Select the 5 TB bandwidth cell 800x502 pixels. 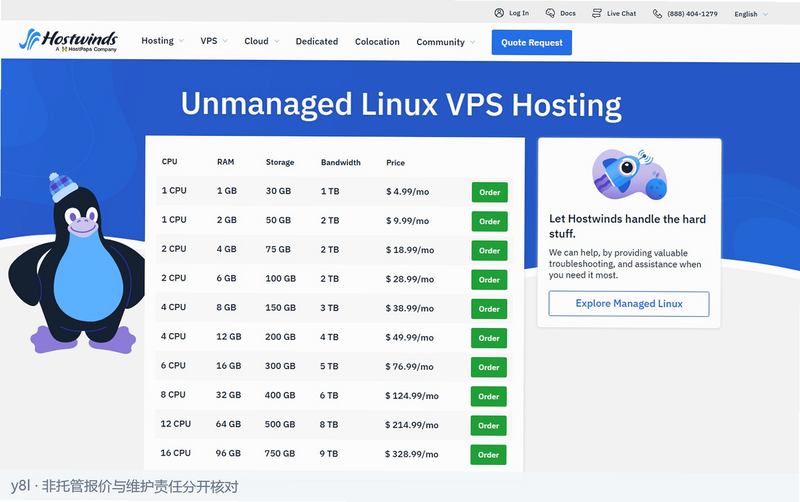coord(329,366)
